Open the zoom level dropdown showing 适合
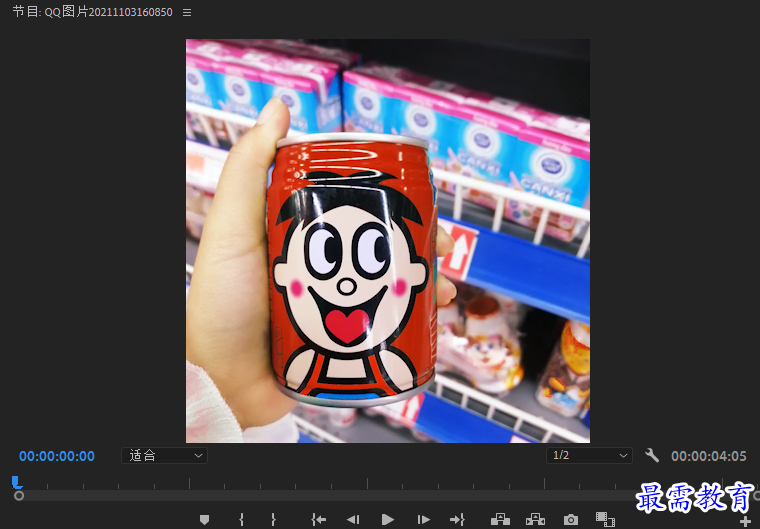Screen dimensions: 760x529 (164, 455)
